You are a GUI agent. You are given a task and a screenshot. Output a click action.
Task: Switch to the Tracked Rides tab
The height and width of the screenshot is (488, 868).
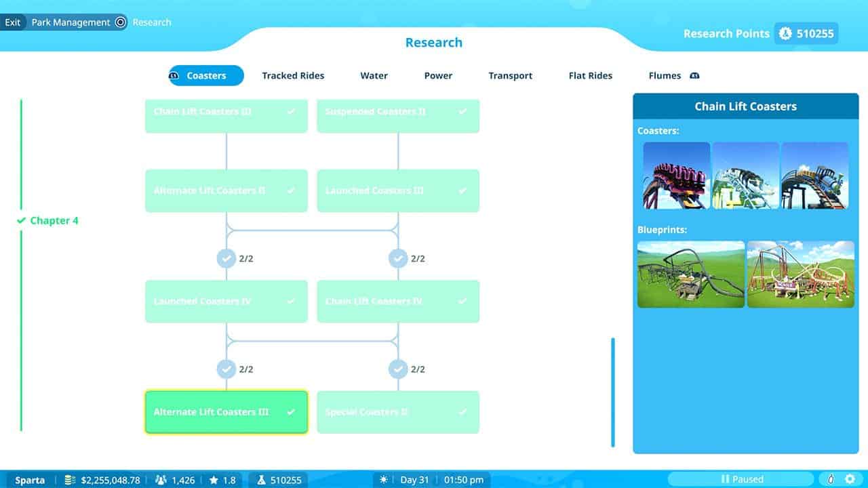click(x=293, y=76)
